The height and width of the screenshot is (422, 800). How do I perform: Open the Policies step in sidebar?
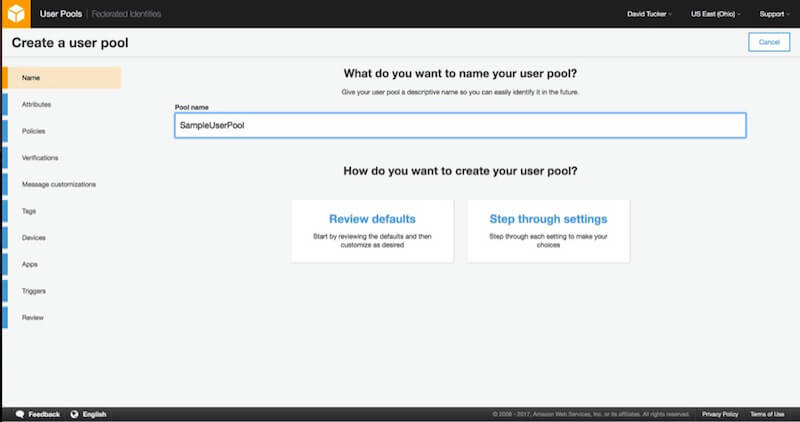(x=33, y=131)
